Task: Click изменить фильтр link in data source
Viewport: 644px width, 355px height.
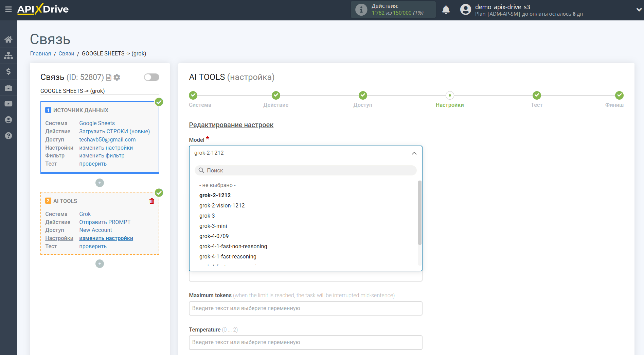Action: [102, 155]
